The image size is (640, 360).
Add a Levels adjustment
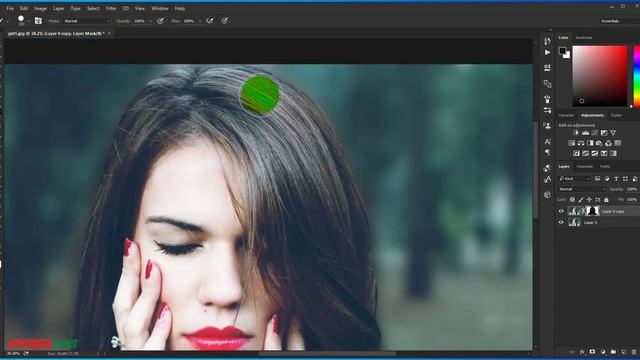click(x=585, y=133)
